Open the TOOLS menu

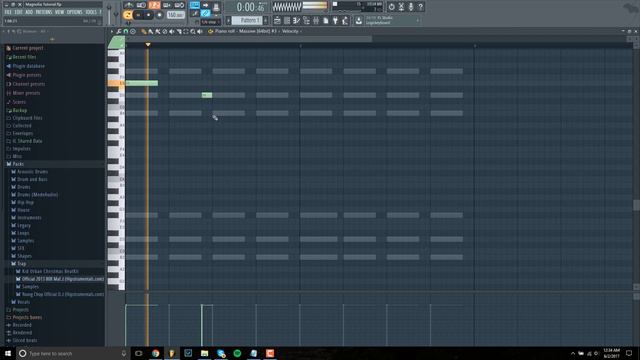91,12
